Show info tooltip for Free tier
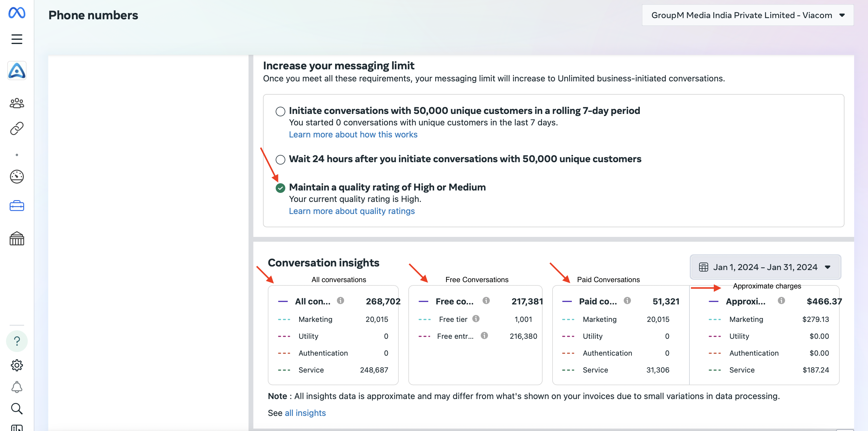 [x=476, y=319]
